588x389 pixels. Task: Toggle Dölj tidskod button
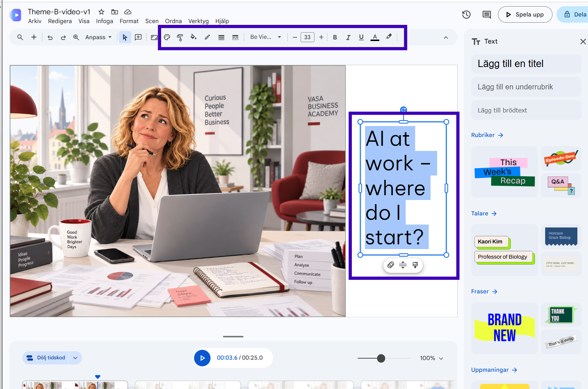[46, 358]
